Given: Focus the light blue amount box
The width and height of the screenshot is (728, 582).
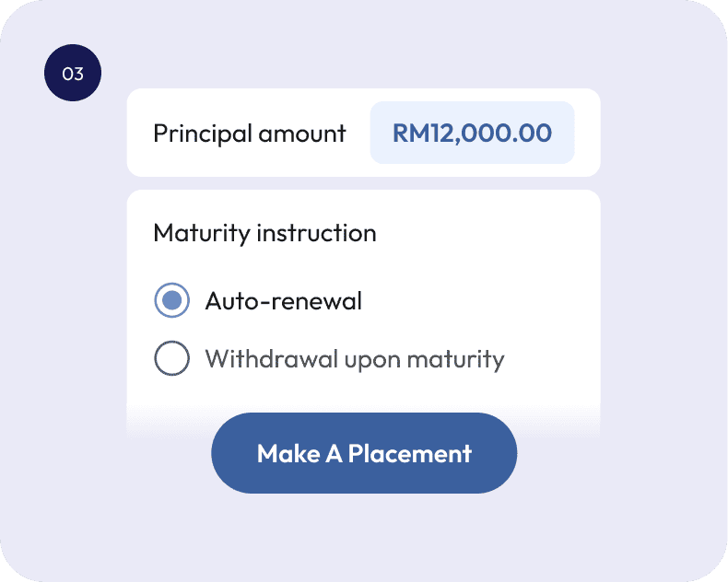Looking at the screenshot, I should [472, 133].
